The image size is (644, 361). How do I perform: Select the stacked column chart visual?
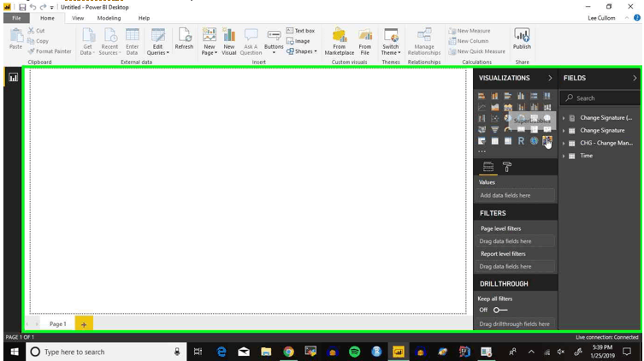click(x=494, y=96)
